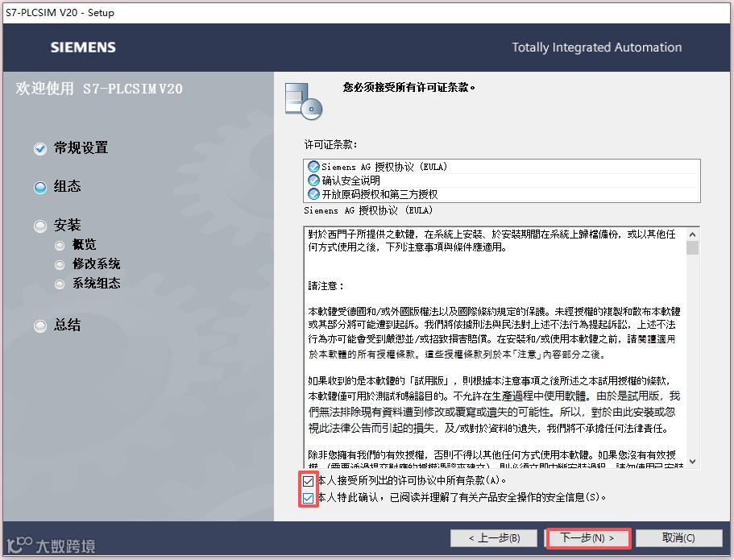Click the SIEMENS logo in header
Image resolution: width=734 pixels, height=560 pixels.
[83, 48]
